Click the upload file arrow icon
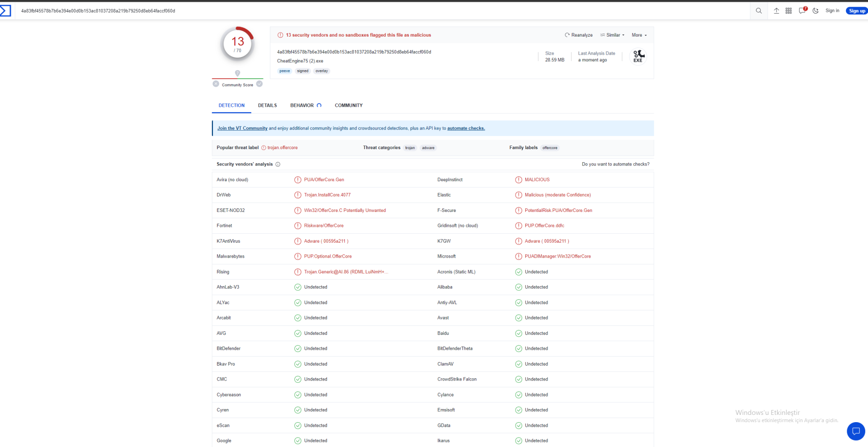Screen dimensions: 868x447 776,11
